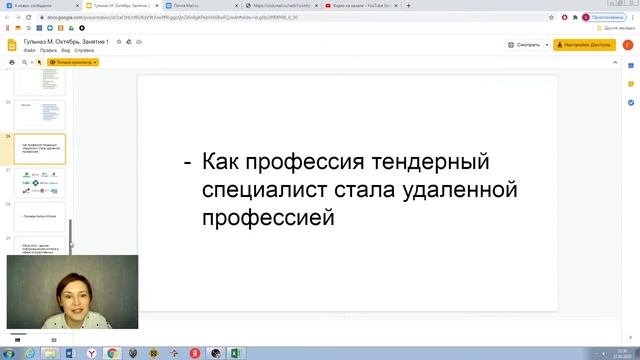The image size is (640, 360).
Task: Reload the page with the refresh button
Action: (29, 17)
